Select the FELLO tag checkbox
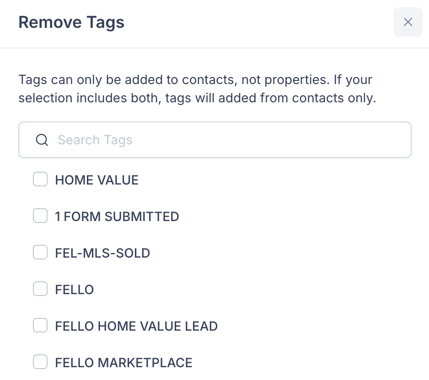Viewport: 429px width, 380px height. click(40, 289)
